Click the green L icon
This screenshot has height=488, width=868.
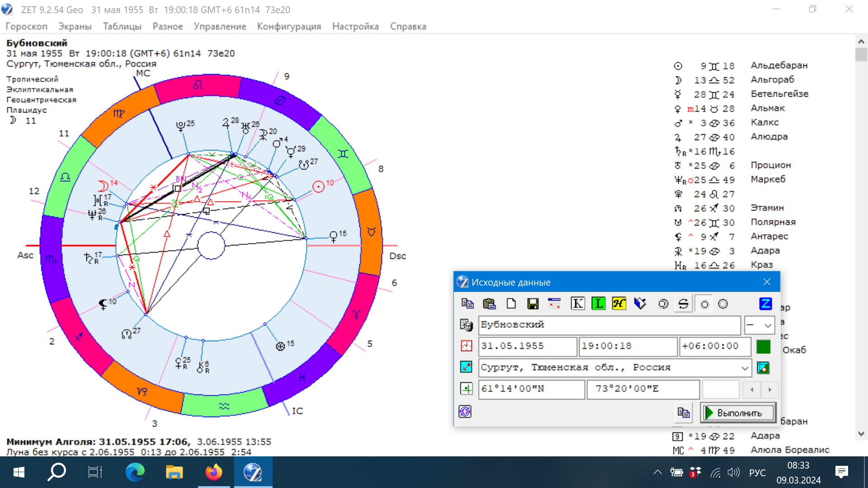(x=598, y=304)
